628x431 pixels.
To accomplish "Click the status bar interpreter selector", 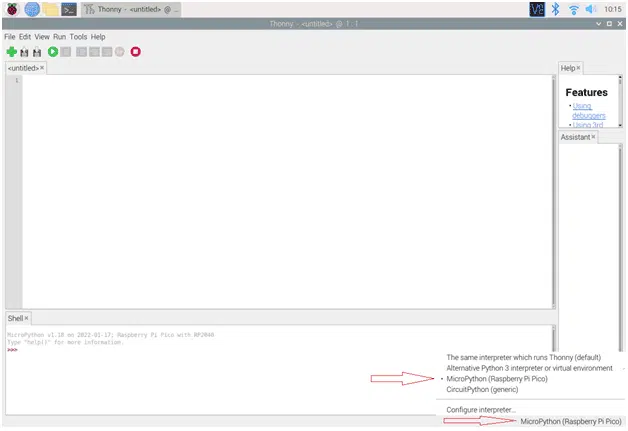I will click(x=571, y=421).
